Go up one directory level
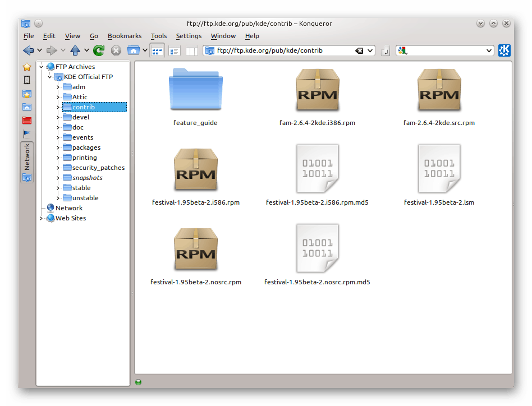This screenshot has height=406, width=532. pos(75,50)
